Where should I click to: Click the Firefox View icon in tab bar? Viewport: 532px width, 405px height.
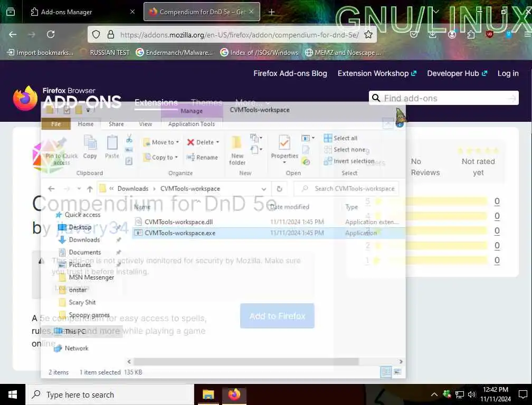(x=11, y=12)
